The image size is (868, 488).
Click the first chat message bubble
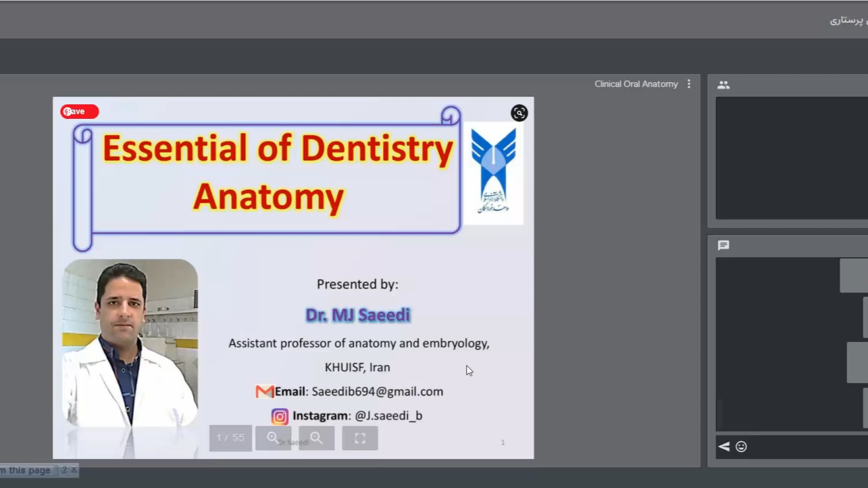tap(854, 276)
